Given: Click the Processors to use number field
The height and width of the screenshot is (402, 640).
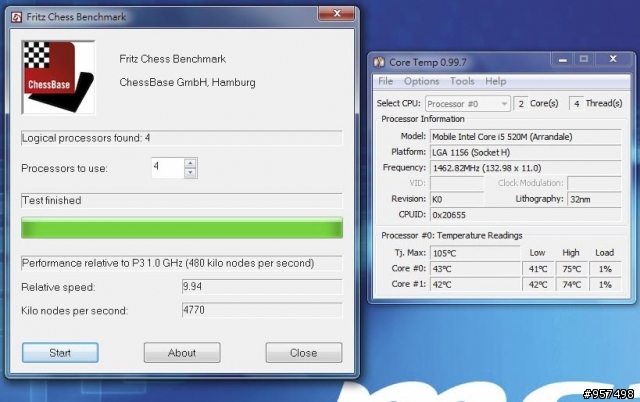Looking at the screenshot, I should tap(168, 168).
